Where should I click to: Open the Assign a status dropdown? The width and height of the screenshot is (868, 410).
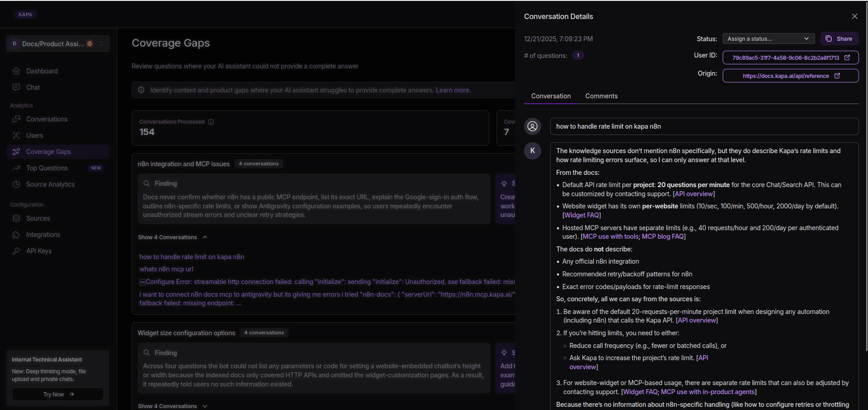point(768,39)
